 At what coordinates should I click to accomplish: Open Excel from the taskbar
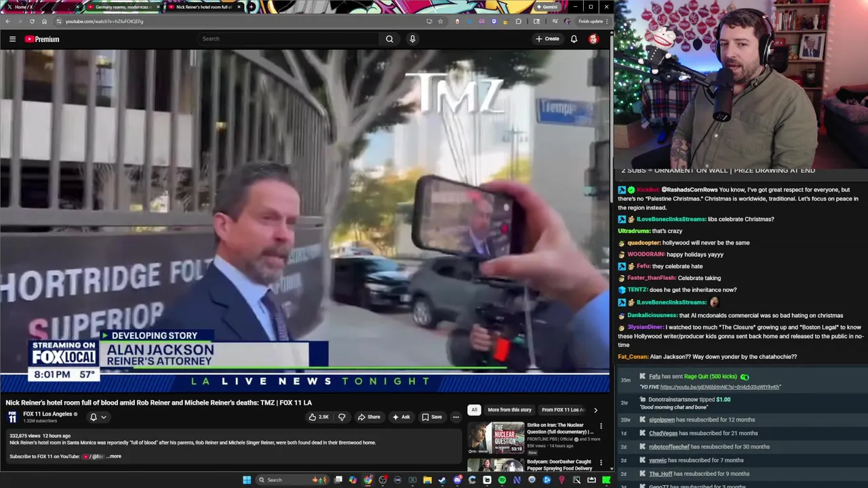(412, 480)
